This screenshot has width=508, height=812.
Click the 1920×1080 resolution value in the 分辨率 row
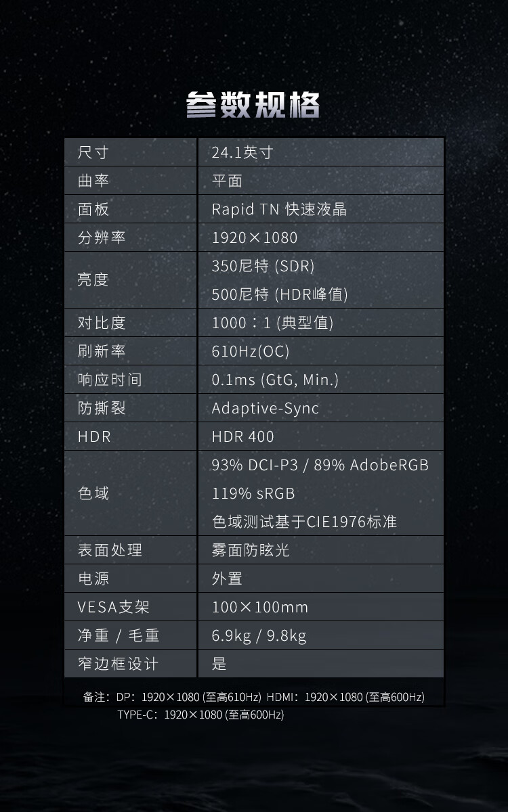(x=255, y=238)
